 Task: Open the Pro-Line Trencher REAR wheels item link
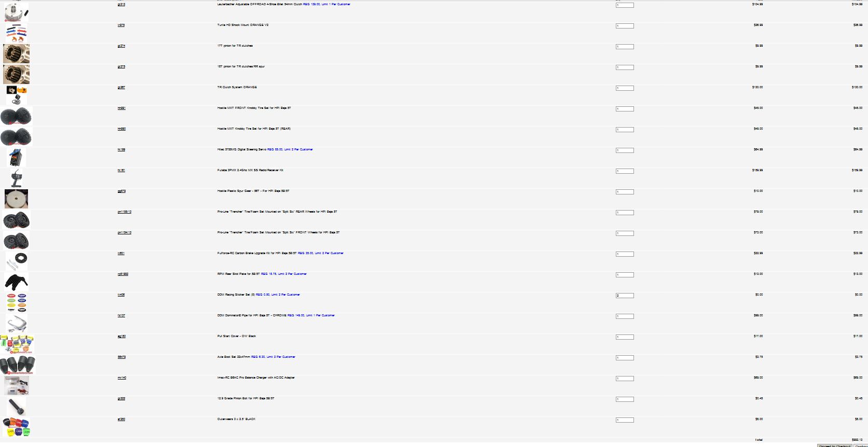coord(125,212)
